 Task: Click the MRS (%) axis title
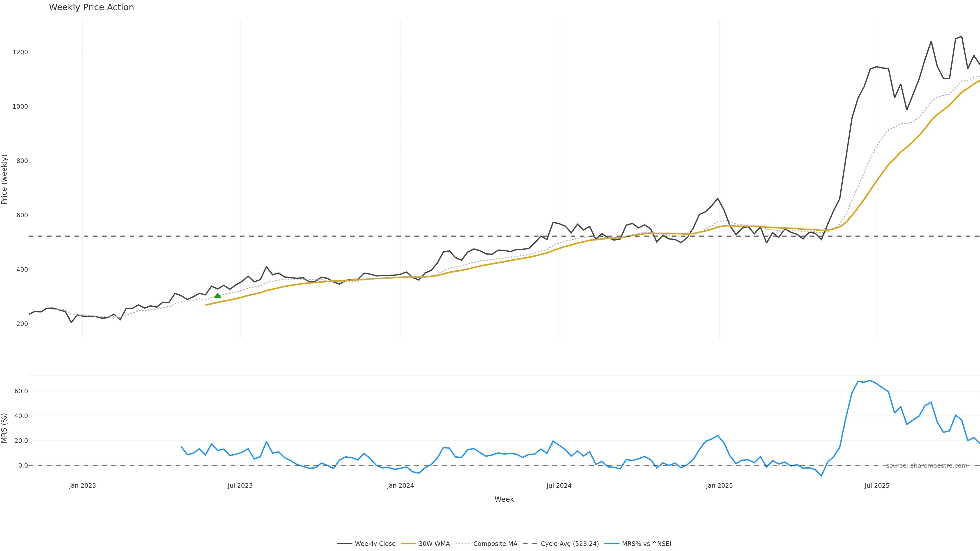tap(5, 428)
